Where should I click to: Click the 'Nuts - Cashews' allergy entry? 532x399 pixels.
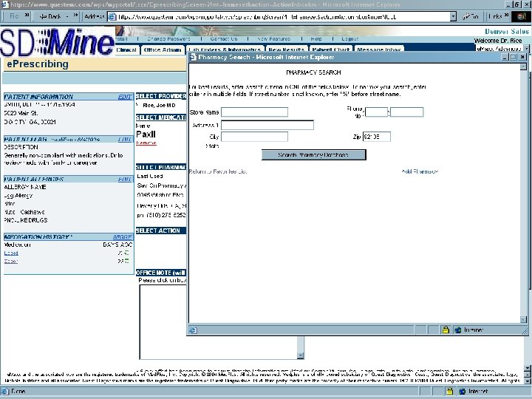[24, 212]
